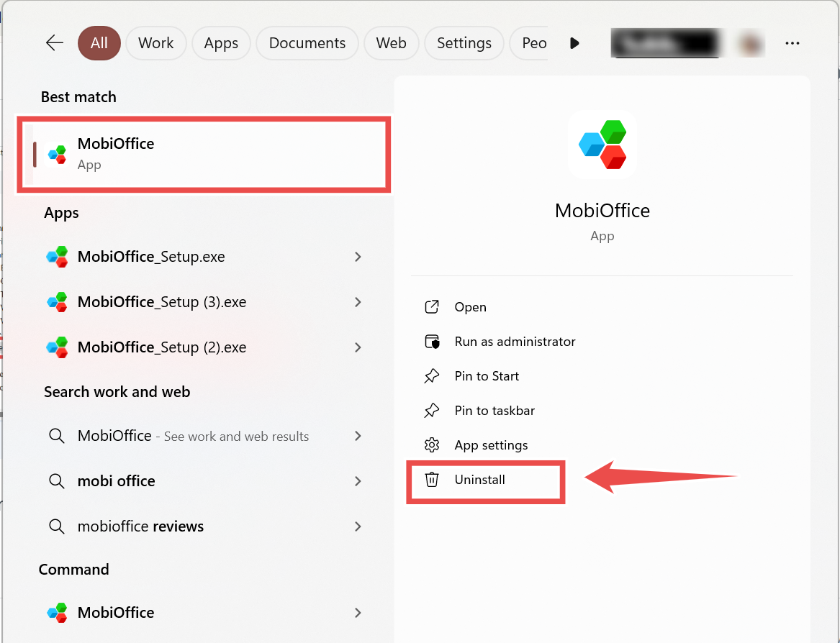The height and width of the screenshot is (643, 840).
Task: Click the App settings gear icon
Action: 432,445
